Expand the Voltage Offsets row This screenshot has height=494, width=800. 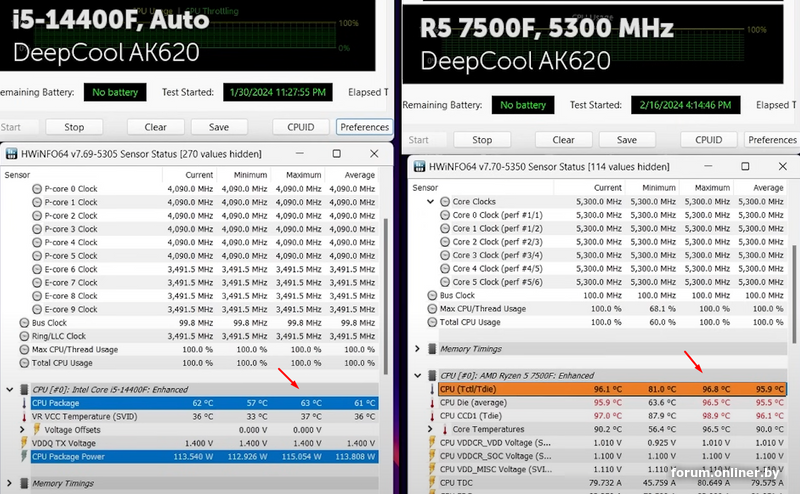point(22,430)
